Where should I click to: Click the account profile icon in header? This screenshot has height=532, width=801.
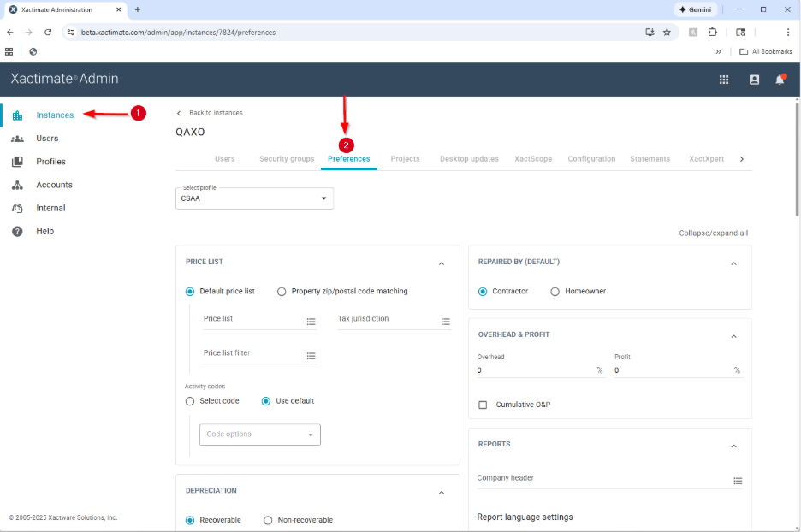[754, 80]
